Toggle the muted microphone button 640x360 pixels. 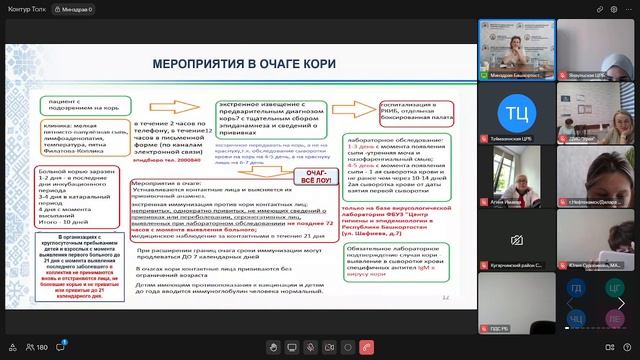click(311, 347)
